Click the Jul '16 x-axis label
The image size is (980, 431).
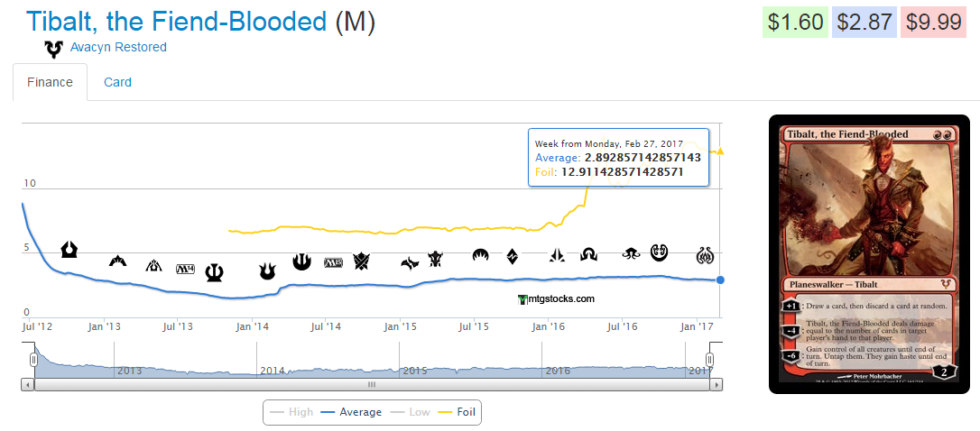[622, 326]
